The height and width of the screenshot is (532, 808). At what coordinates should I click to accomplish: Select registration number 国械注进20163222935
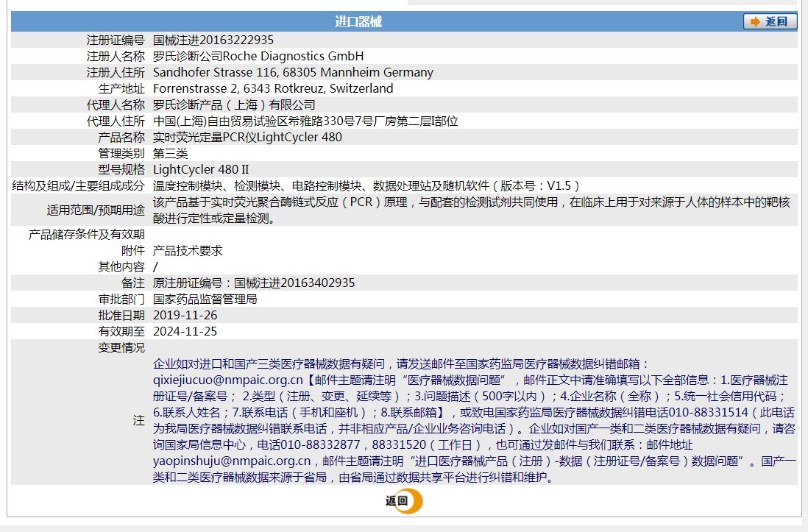[213, 40]
